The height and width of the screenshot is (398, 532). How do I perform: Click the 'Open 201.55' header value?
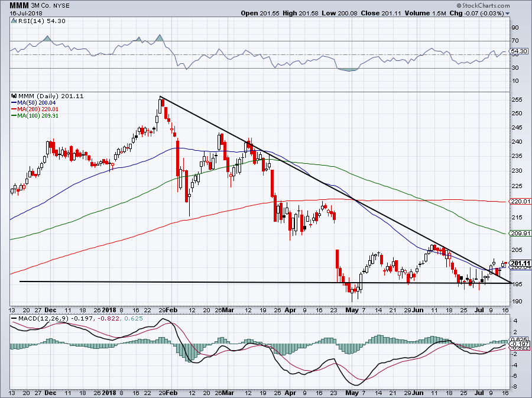coord(260,13)
